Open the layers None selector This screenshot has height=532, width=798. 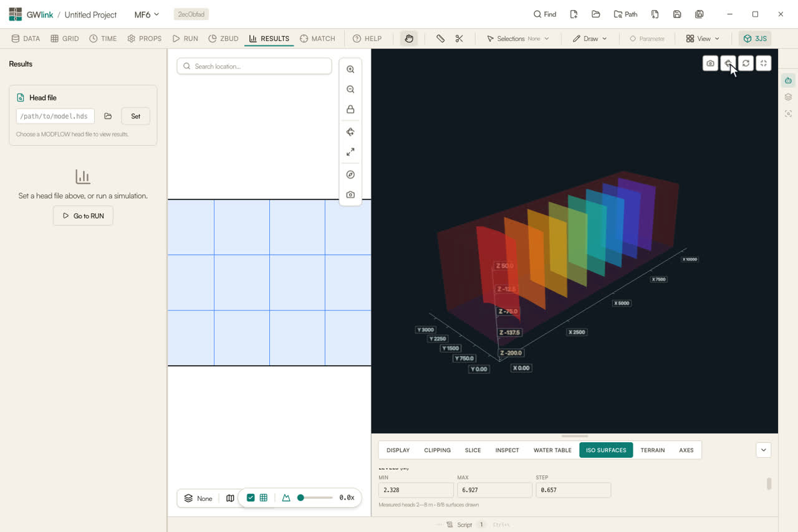[x=198, y=498]
